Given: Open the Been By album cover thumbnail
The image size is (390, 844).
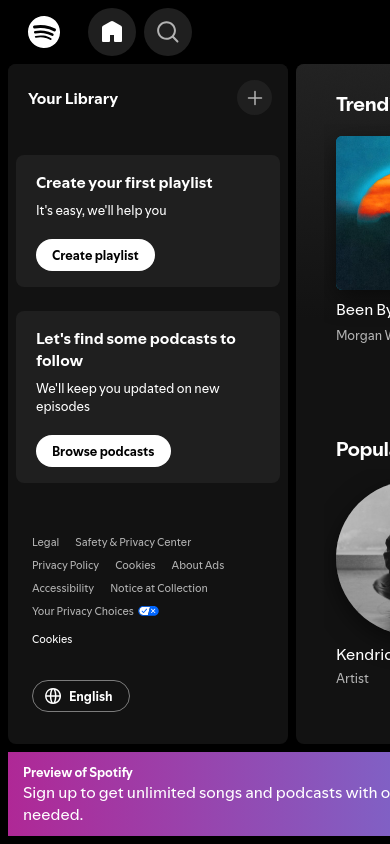Looking at the screenshot, I should (363, 213).
